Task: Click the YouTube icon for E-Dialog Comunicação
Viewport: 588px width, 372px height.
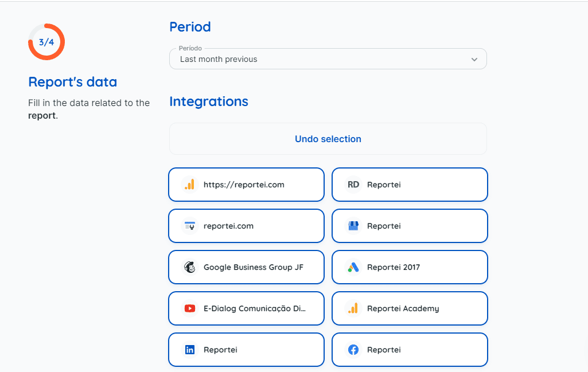Action: pos(190,308)
